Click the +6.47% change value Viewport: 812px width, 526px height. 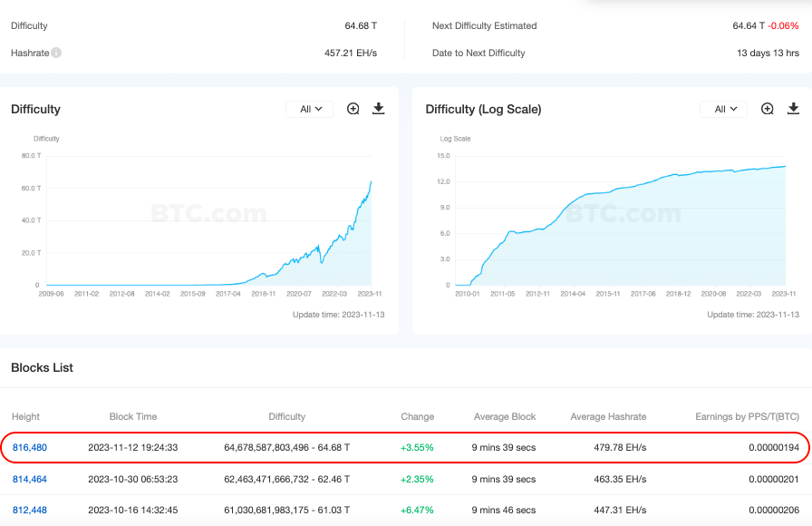[418, 510]
